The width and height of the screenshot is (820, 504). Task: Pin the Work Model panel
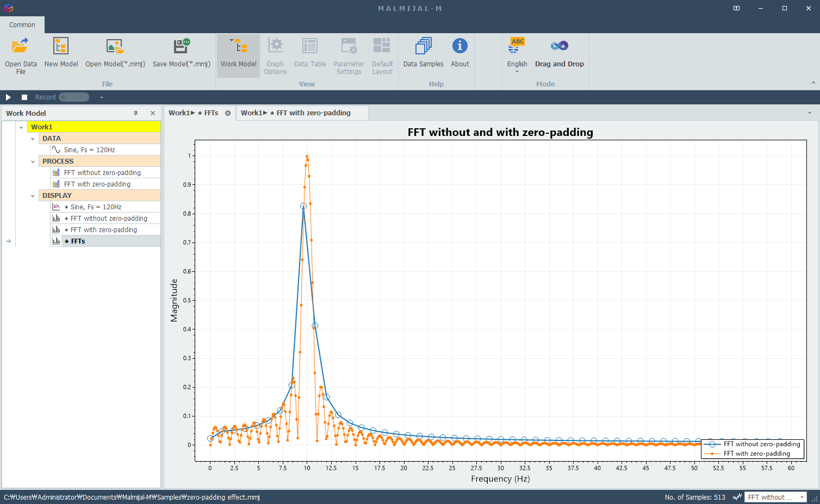pos(136,113)
